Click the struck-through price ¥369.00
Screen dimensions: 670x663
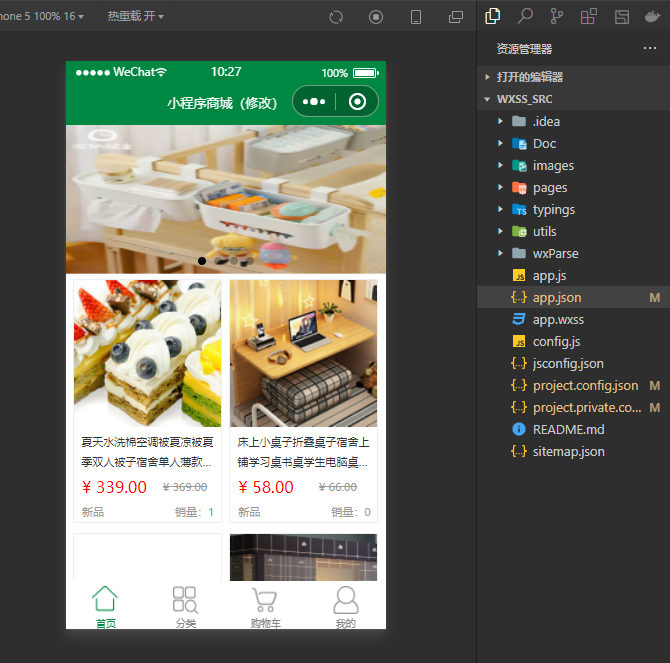(x=185, y=487)
